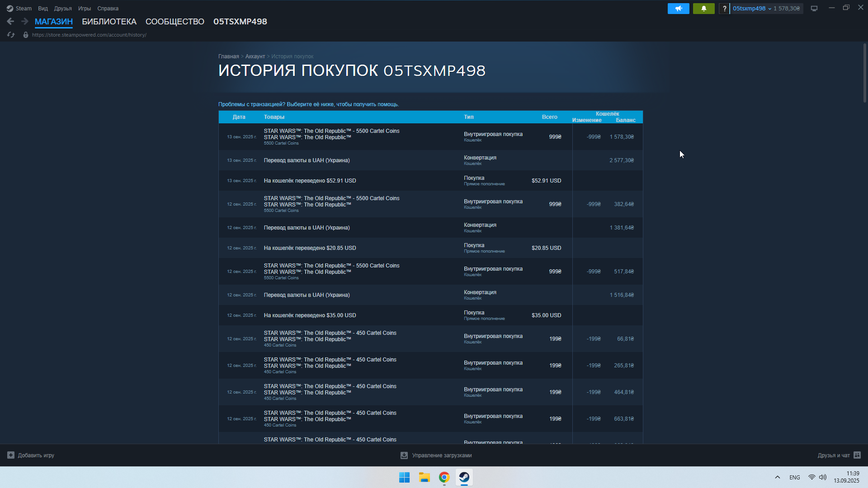
Task: Open the announcements megaphone button
Action: point(678,9)
